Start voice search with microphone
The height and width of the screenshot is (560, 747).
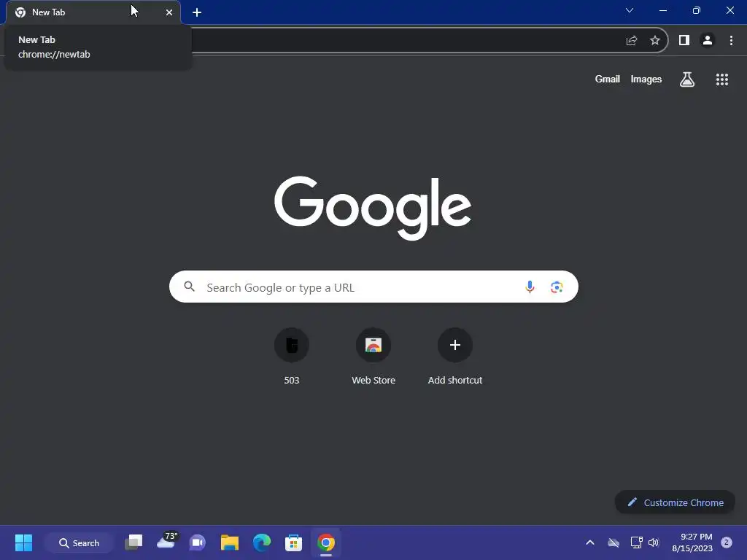(530, 287)
